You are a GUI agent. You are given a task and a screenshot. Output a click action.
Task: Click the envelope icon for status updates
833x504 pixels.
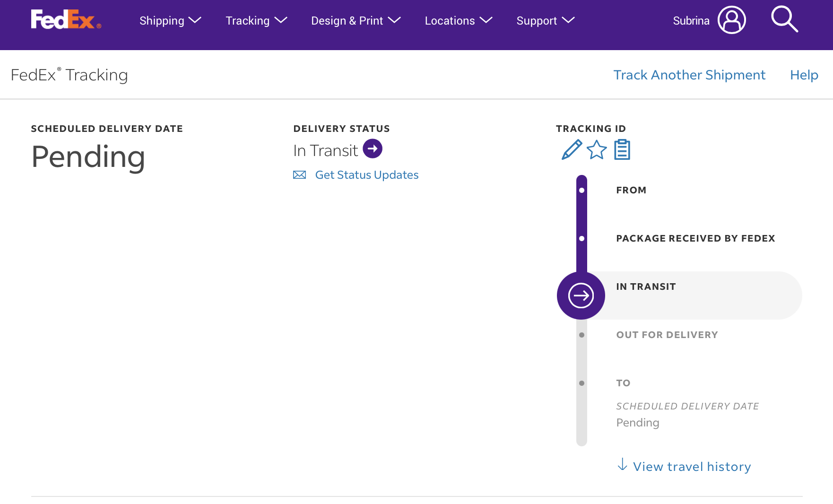coord(300,175)
